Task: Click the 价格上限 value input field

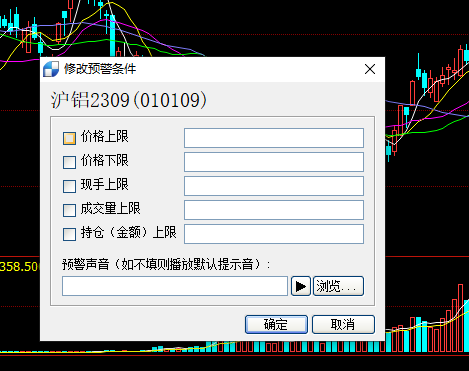Action: pos(274,138)
